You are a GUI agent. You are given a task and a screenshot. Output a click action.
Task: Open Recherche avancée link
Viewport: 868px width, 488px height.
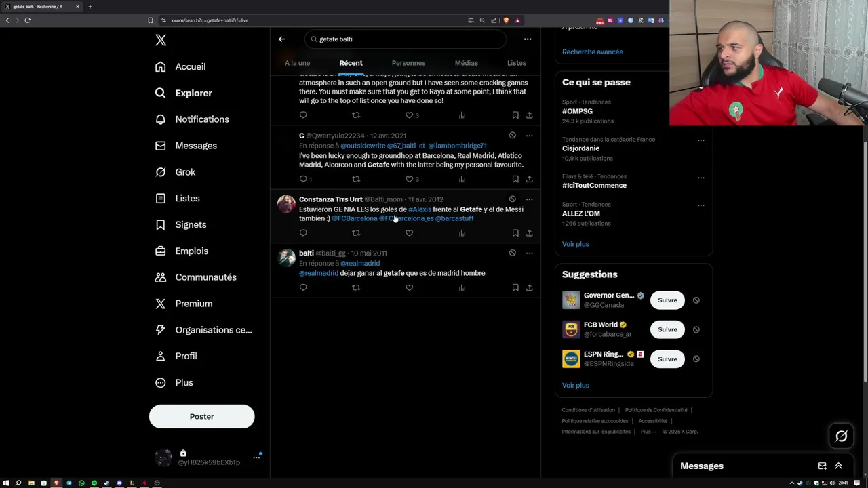pyautogui.click(x=593, y=52)
